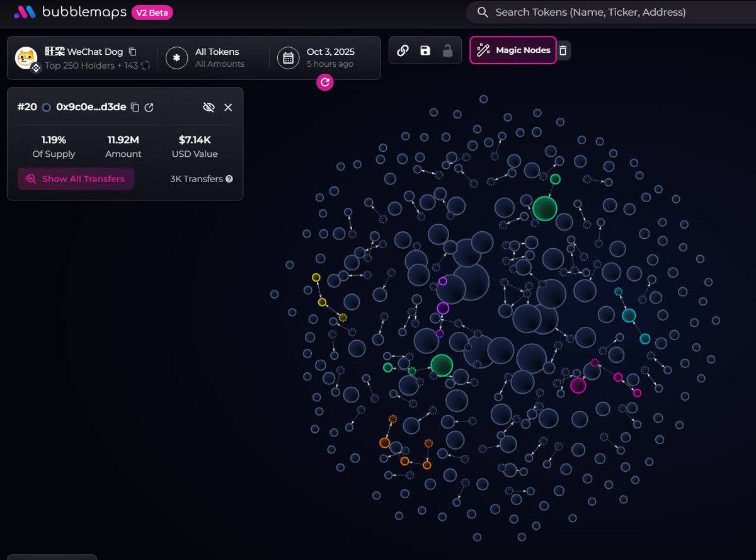Screen dimensions: 756x560
Task: Save the current bubble map
Action: 425,50
